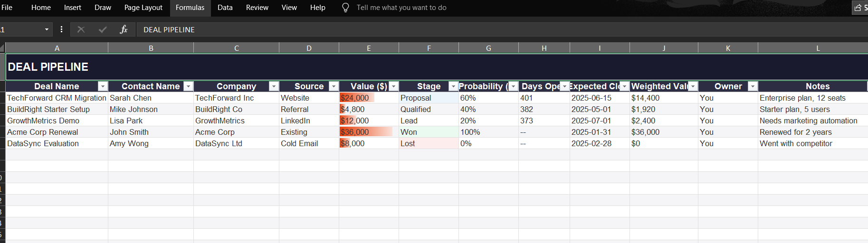Click the Select All corner triangle
Image resolution: width=868 pixels, height=243 pixels.
pyautogui.click(x=2, y=48)
